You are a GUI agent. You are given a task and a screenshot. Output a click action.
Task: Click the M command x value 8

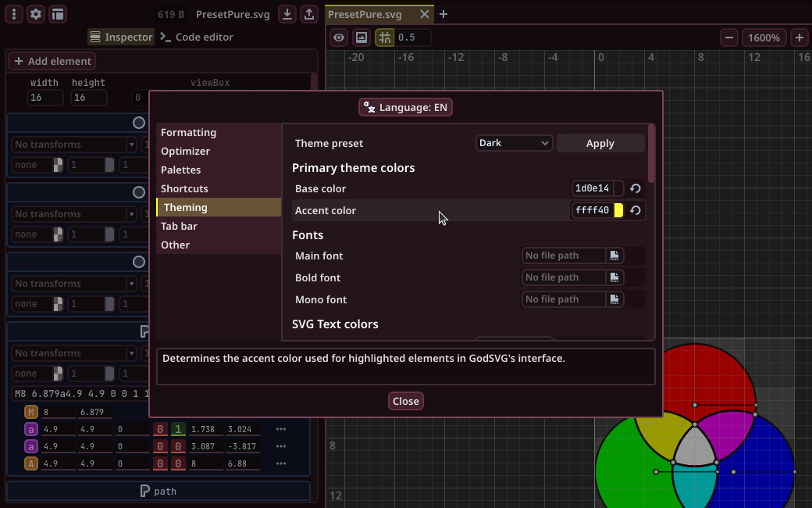click(x=58, y=412)
